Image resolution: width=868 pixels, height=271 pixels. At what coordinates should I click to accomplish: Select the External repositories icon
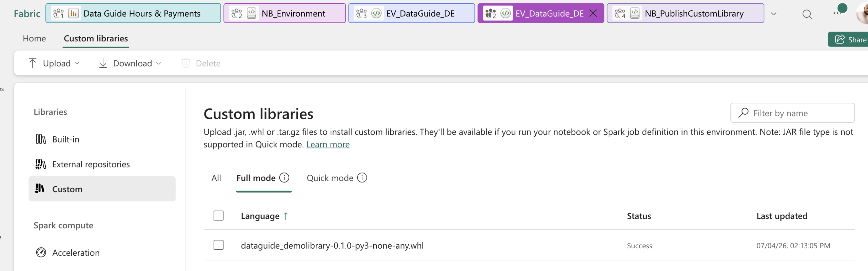41,164
